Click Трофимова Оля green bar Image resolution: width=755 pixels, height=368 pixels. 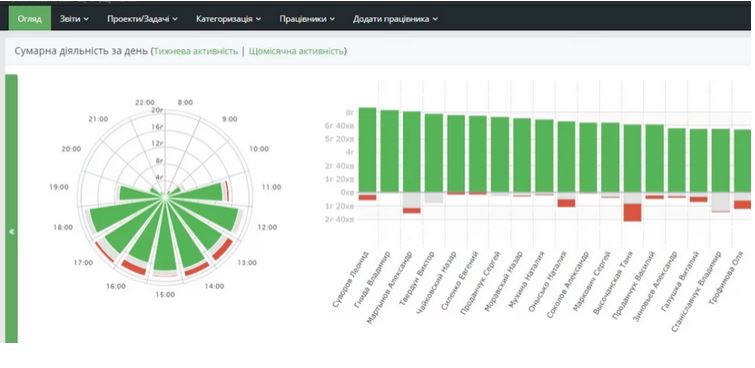[743, 161]
